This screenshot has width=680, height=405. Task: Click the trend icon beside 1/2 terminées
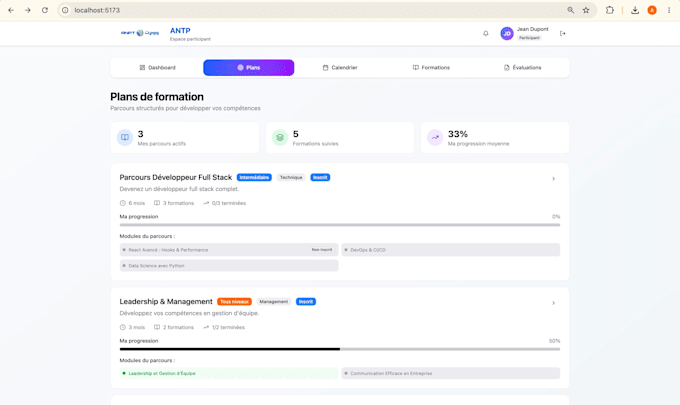(x=206, y=327)
